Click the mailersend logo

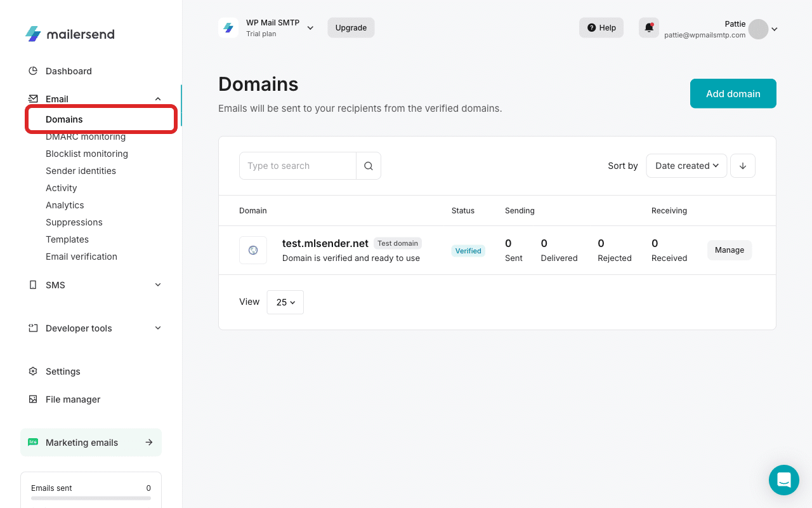tap(70, 34)
